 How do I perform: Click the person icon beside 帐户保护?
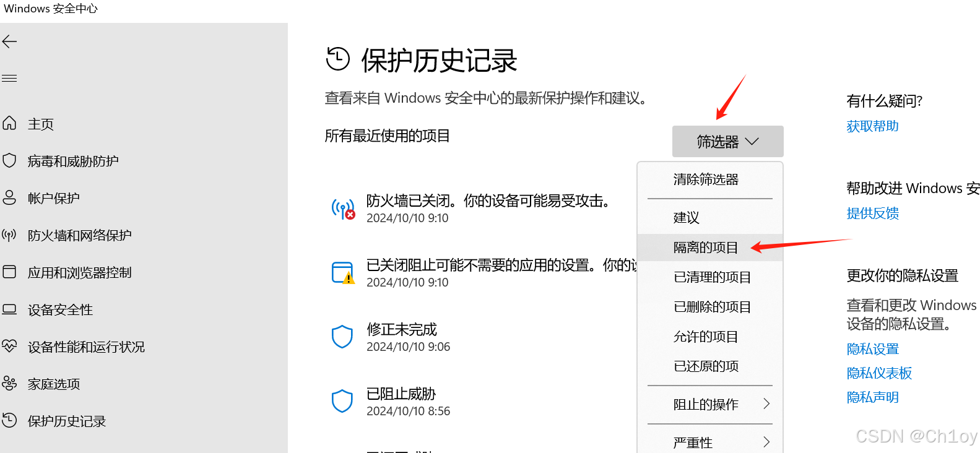point(9,197)
